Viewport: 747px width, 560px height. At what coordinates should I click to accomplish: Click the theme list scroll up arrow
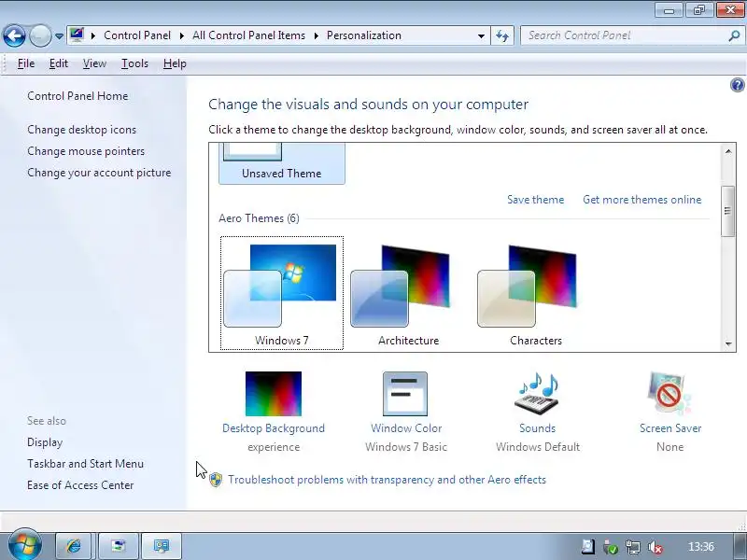tap(728, 151)
